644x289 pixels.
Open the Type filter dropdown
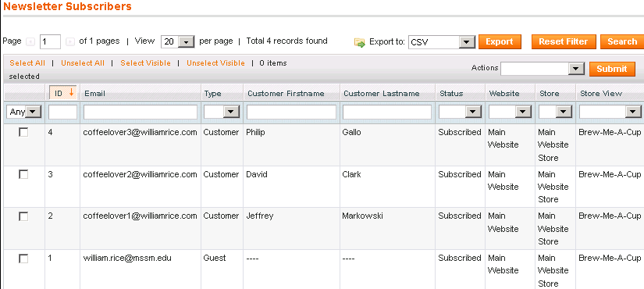[x=222, y=112]
